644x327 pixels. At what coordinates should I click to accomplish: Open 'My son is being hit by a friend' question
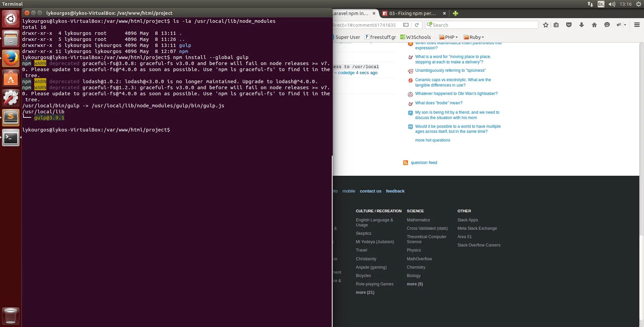click(x=457, y=115)
